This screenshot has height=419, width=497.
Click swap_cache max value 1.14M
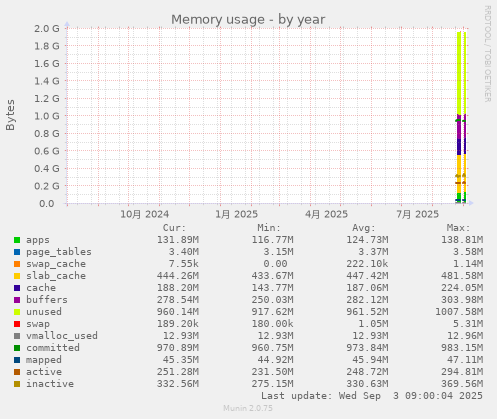click(468, 264)
